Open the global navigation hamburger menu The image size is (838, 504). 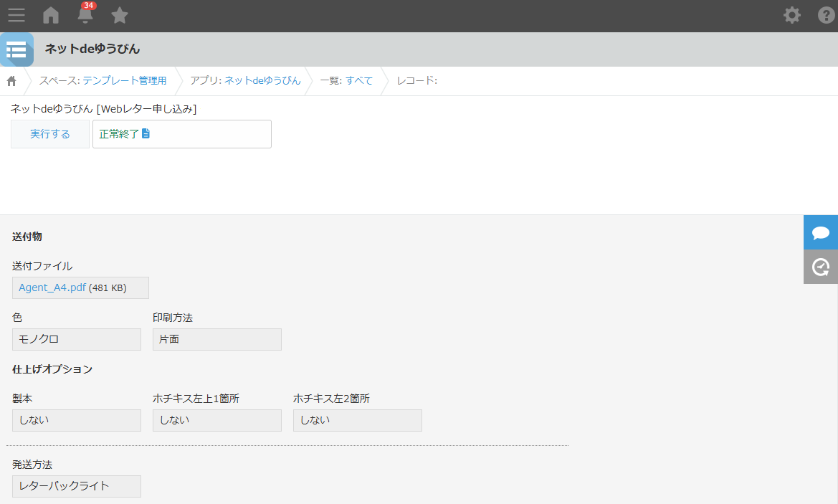tap(16, 15)
